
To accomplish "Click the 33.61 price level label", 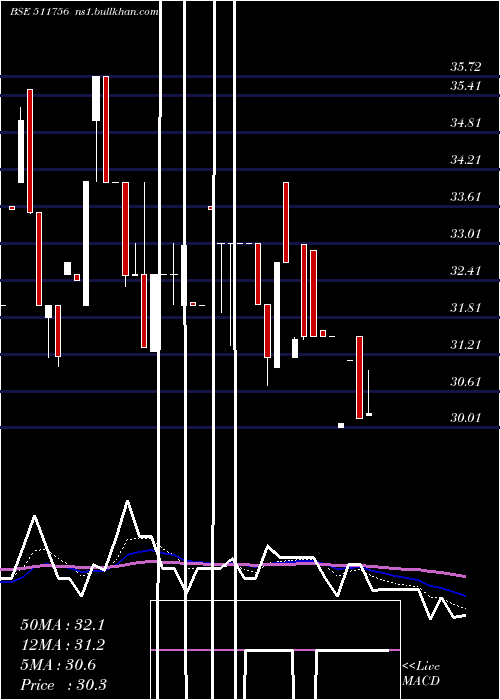I will 466,196.
